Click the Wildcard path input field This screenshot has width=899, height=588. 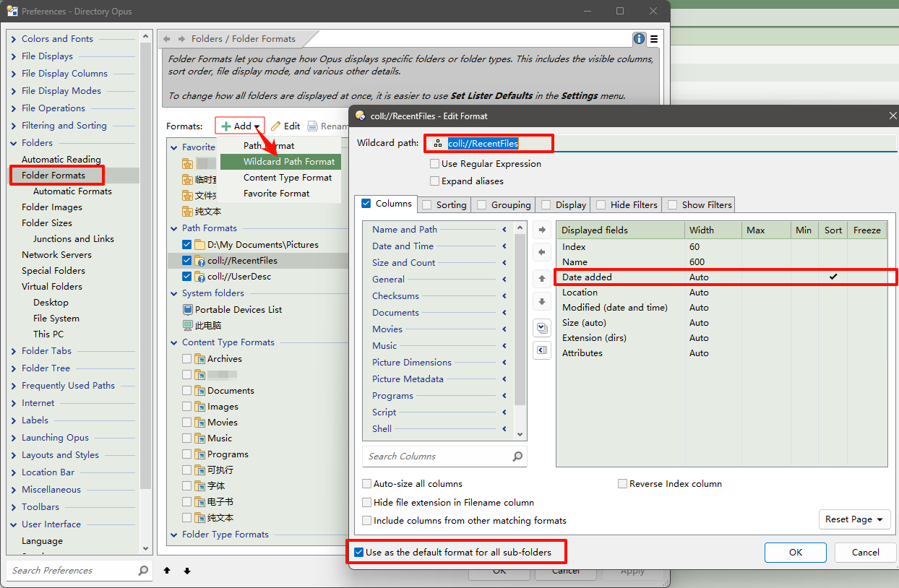[661, 144]
